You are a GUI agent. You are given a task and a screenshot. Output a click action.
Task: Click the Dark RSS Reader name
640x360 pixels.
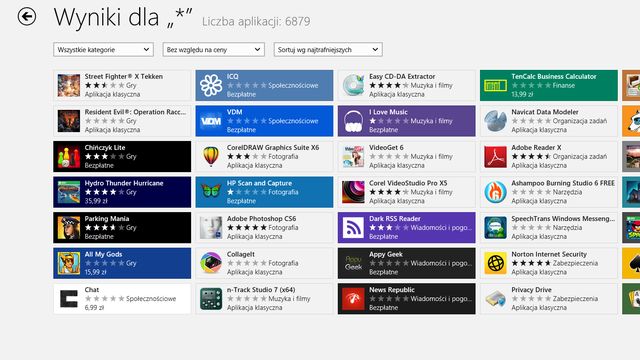[395, 218]
